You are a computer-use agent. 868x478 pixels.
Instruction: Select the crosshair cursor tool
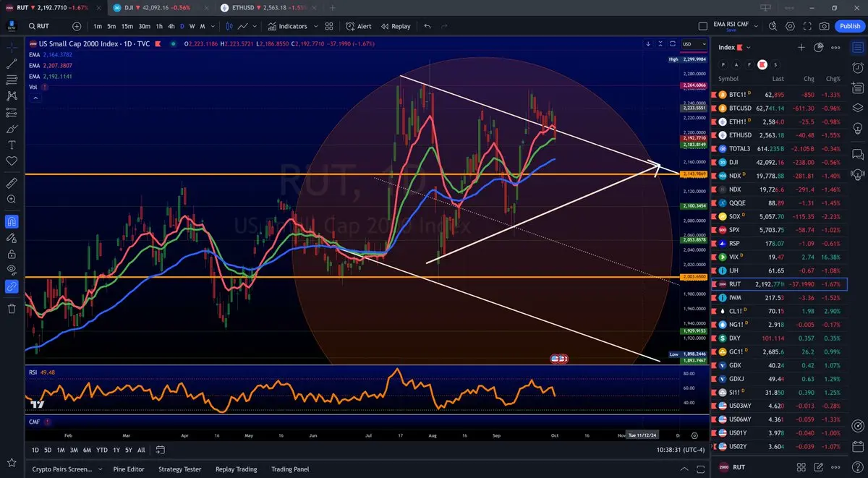(12, 48)
